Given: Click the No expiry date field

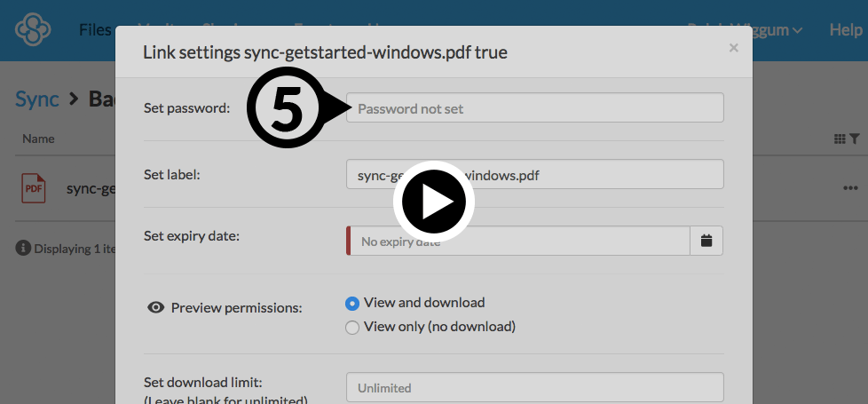Looking at the screenshot, I should [519, 241].
